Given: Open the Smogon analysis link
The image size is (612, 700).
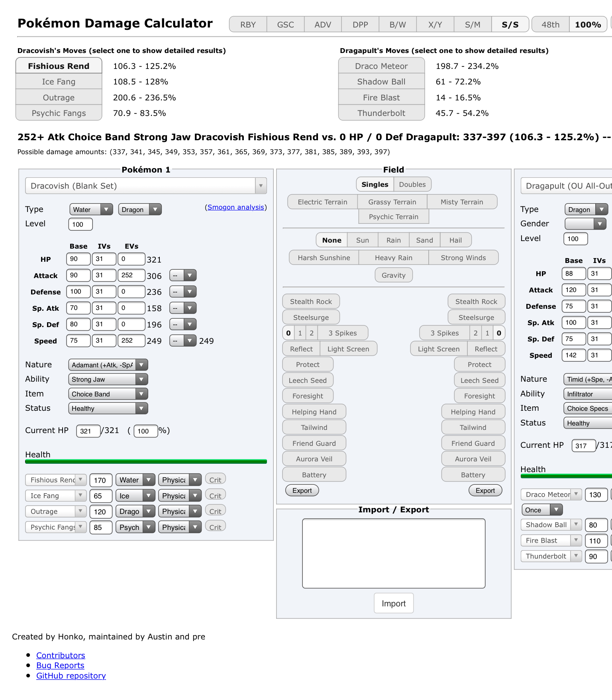Looking at the screenshot, I should point(236,207).
